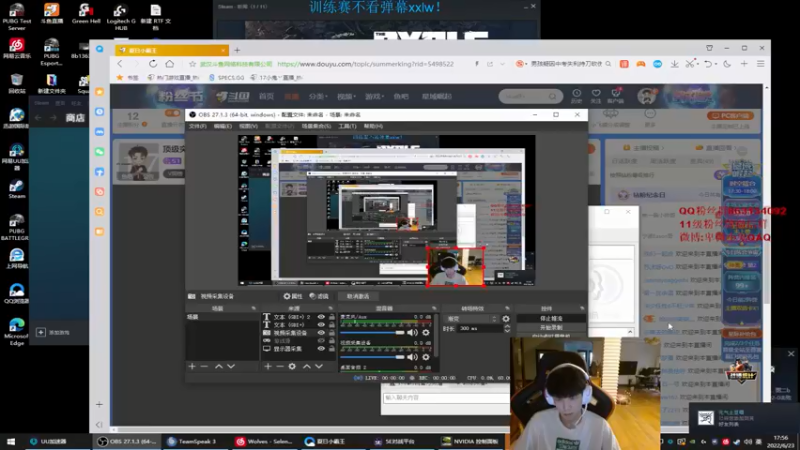Open SPECS.GG bookmark in bookmarks bar
The width and height of the screenshot is (800, 450).
227,78
